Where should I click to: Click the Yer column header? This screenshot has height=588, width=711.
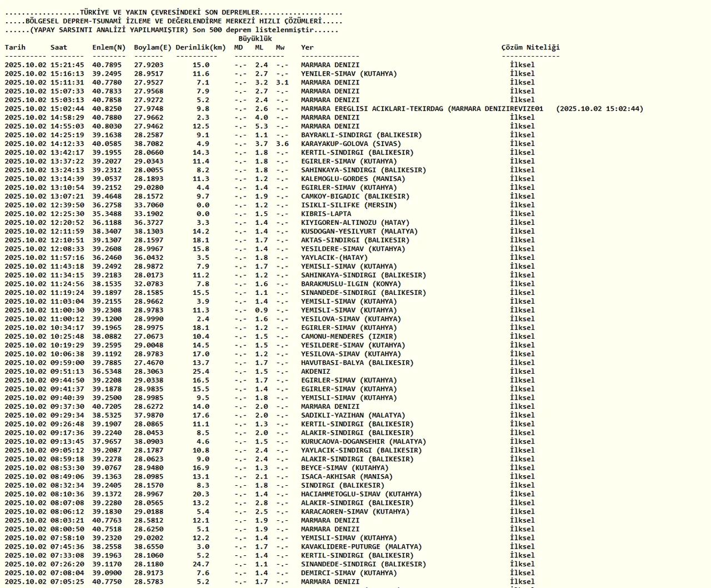[x=307, y=47]
